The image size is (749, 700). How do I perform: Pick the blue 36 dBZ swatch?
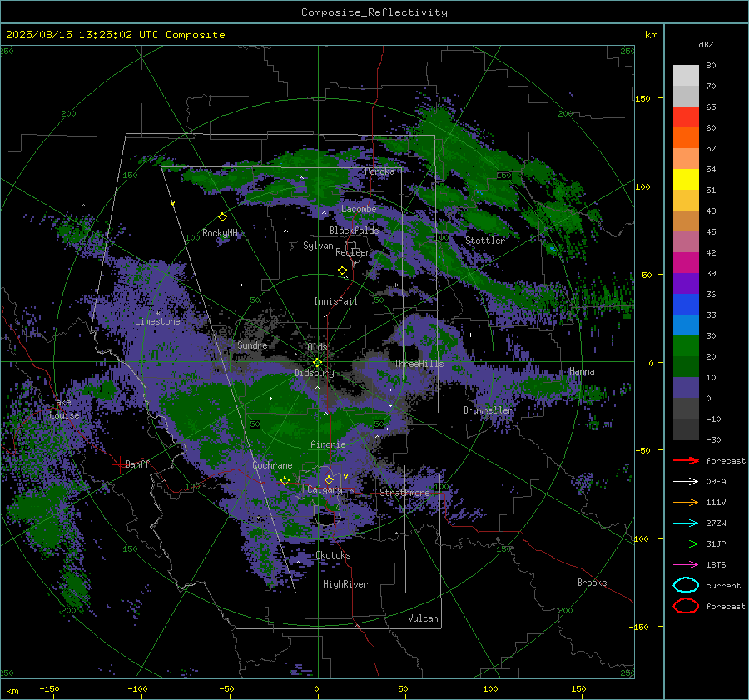pos(686,305)
